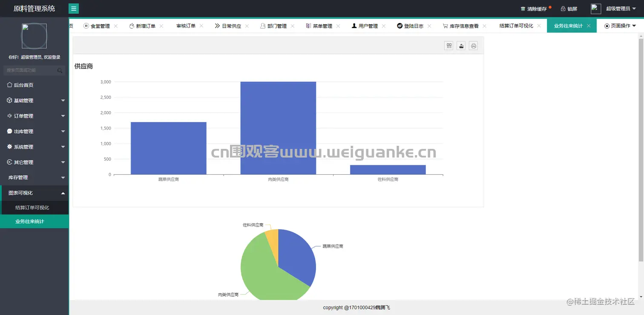Click the sidebar profile picture

pos(34,36)
